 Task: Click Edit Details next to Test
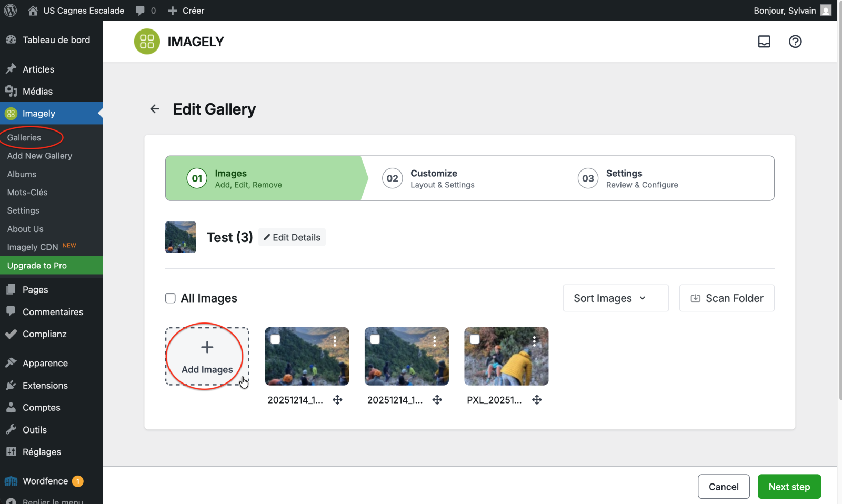point(292,237)
